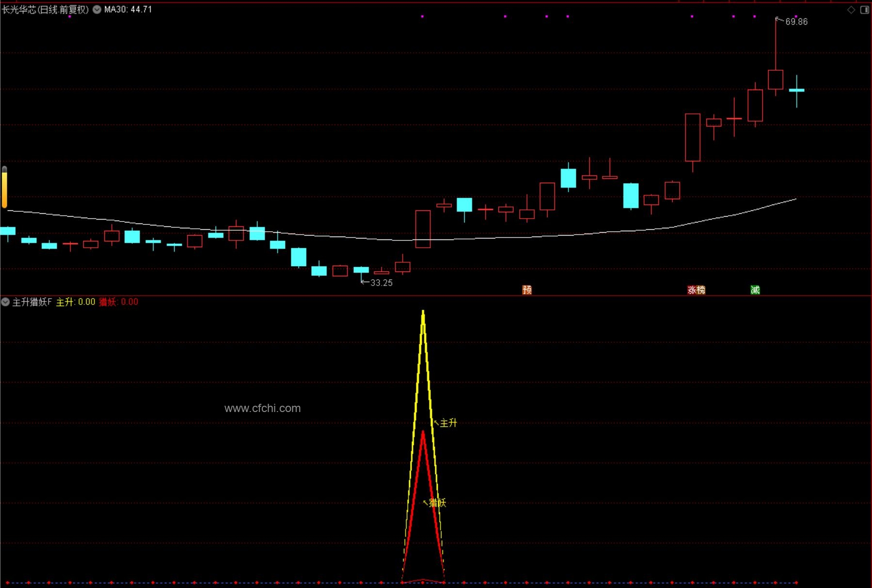Click the yellow 主升 label on the spike
Screen dimensions: 872x588
click(x=448, y=423)
